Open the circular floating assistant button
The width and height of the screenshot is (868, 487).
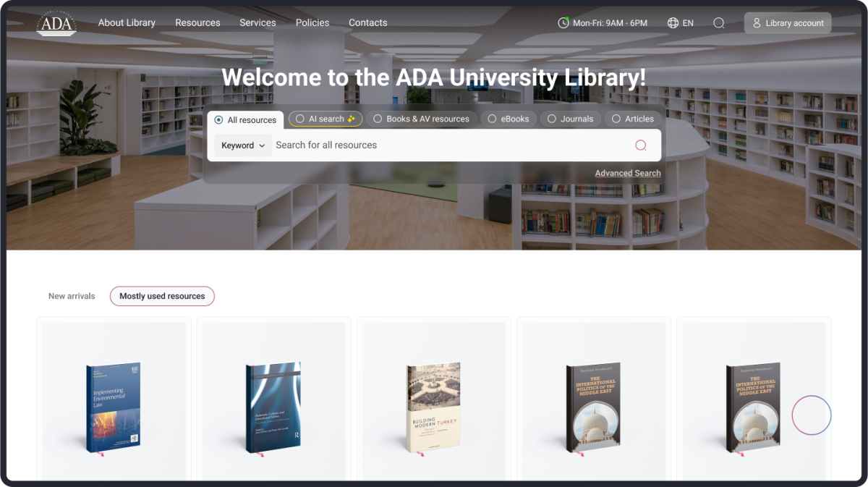811,415
